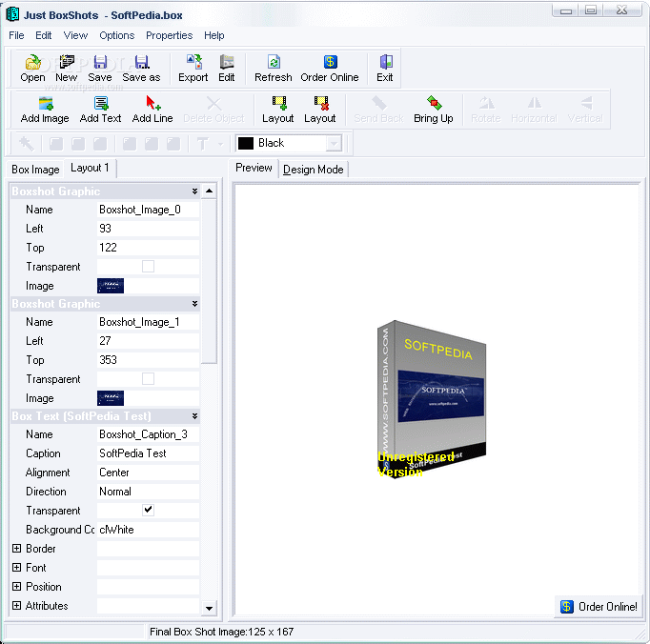This screenshot has width=650, height=644.
Task: Collapse the Box Text (SoftPedia Test) section
Action: (194, 416)
